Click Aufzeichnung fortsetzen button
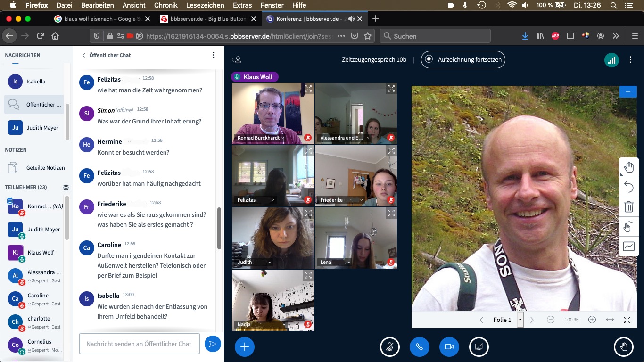This screenshot has width=644, height=362. [463, 60]
